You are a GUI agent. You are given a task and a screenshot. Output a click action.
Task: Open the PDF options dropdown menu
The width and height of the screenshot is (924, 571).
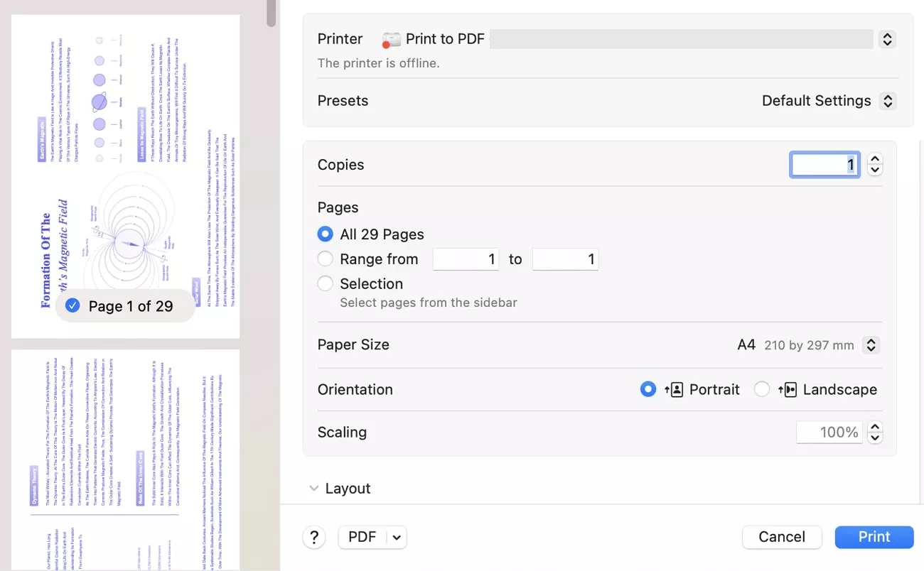[397, 537]
